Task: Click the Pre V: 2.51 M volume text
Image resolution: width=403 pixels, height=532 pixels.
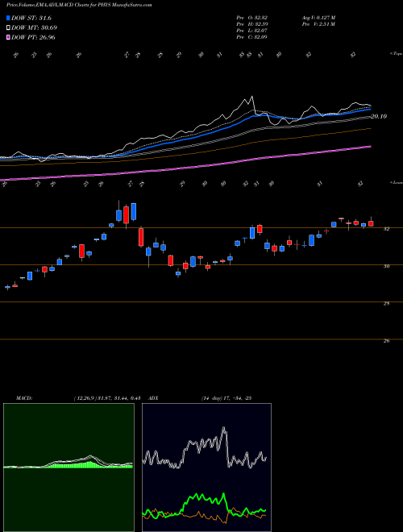Action: tap(318, 24)
